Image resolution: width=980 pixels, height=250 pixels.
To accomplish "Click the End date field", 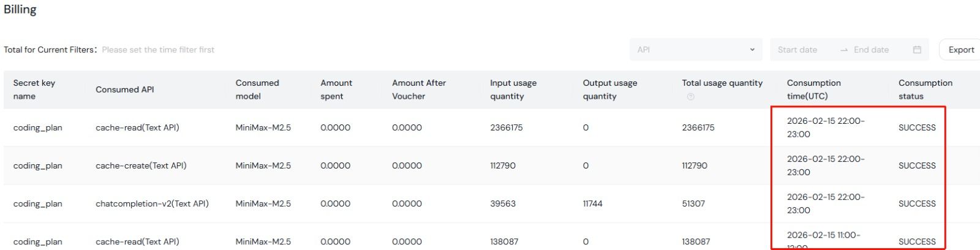I will point(871,50).
